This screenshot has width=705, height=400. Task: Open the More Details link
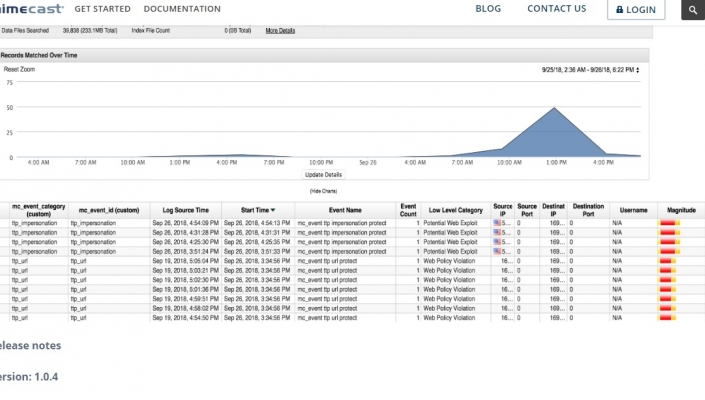pos(280,31)
